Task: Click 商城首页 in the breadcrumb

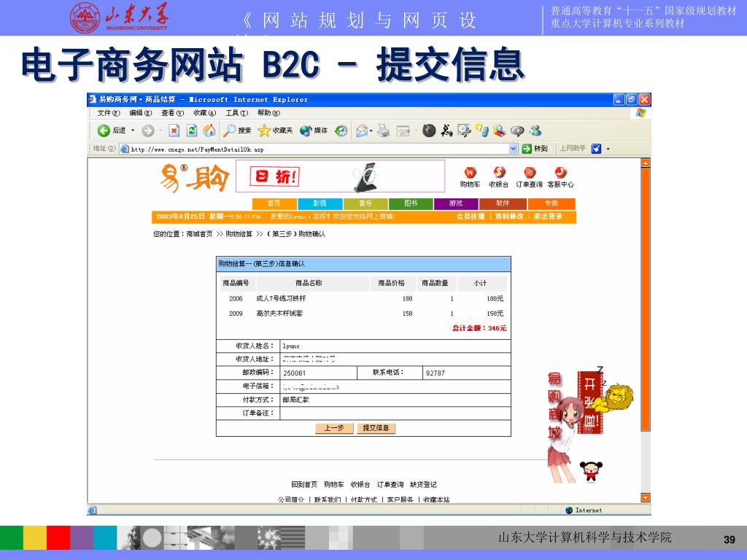Action: (x=199, y=234)
